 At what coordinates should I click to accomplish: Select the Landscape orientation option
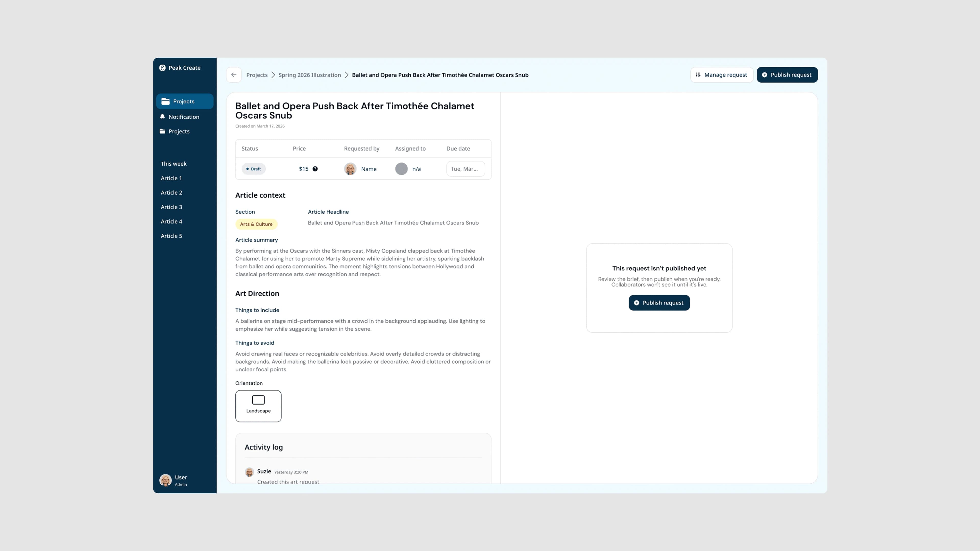pos(258,406)
